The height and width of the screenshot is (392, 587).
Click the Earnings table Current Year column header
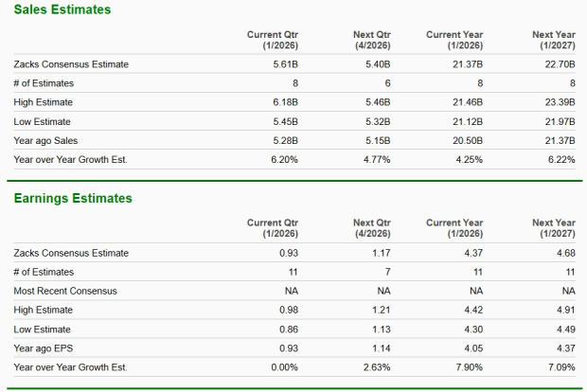coord(456,228)
